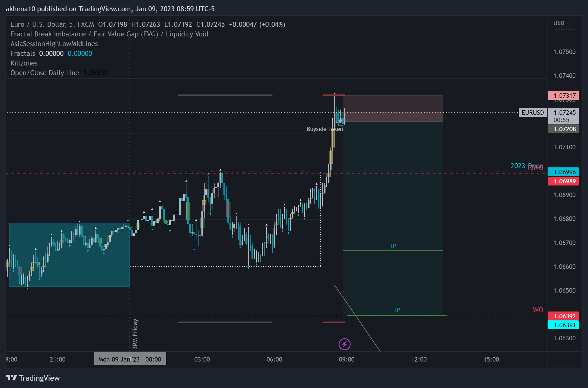
Task: Click the upper TP label
Action: pyautogui.click(x=393, y=246)
